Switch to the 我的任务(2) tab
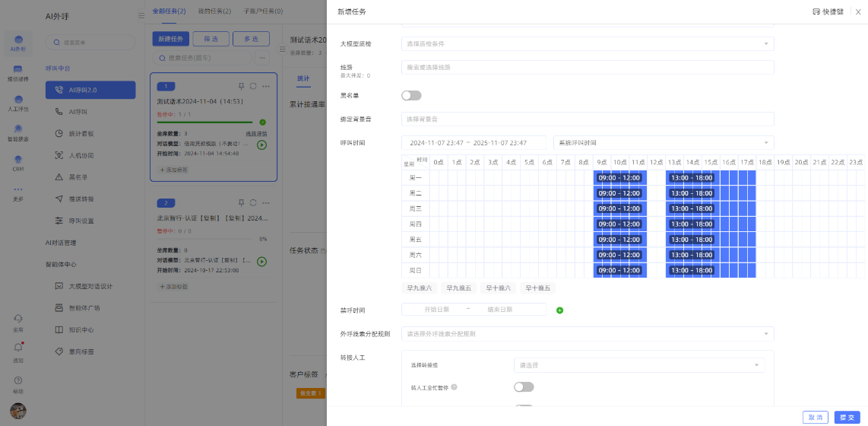The width and height of the screenshot is (868, 426). pyautogui.click(x=214, y=11)
